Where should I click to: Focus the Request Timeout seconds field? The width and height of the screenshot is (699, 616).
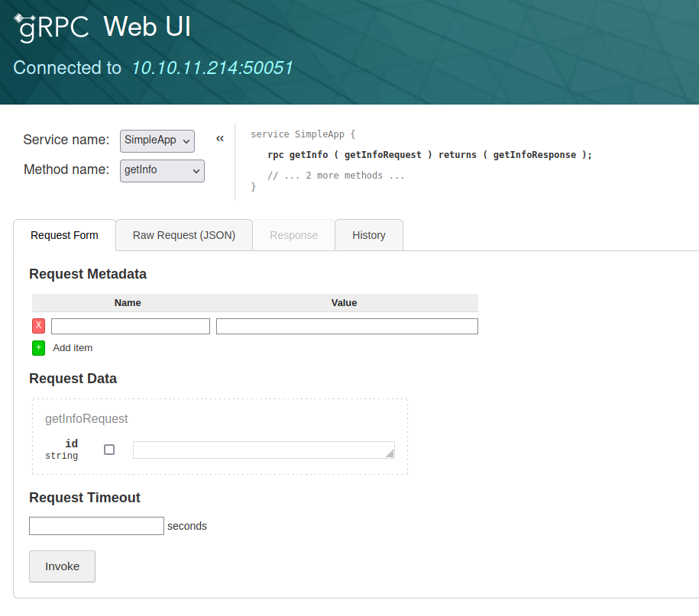[96, 526]
